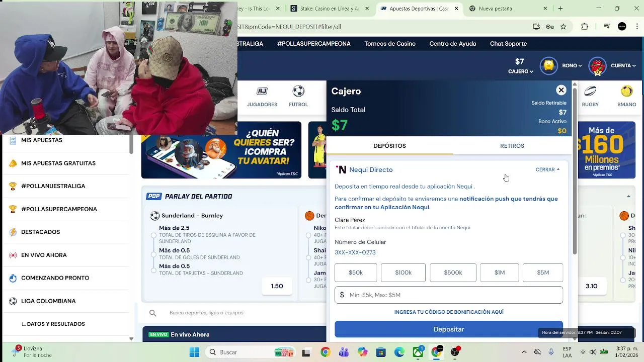Collapse Nequi Directo with Cerrar
The width and height of the screenshot is (644, 362).
pyautogui.click(x=547, y=169)
